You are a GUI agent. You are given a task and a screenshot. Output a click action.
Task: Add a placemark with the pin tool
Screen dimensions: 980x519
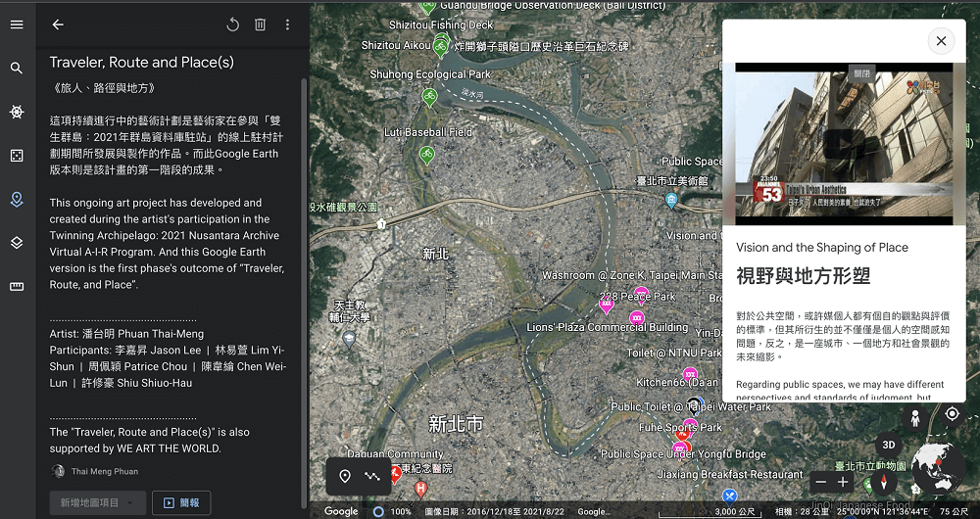(x=344, y=477)
